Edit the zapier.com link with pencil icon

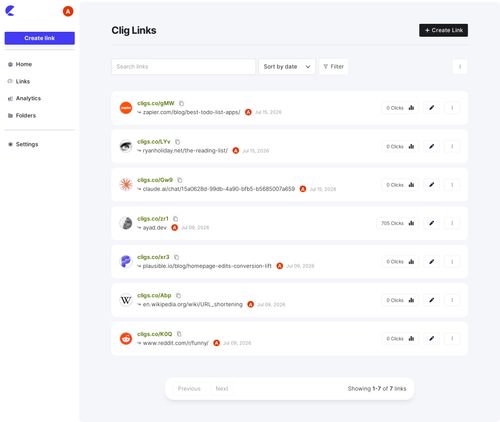[432, 108]
